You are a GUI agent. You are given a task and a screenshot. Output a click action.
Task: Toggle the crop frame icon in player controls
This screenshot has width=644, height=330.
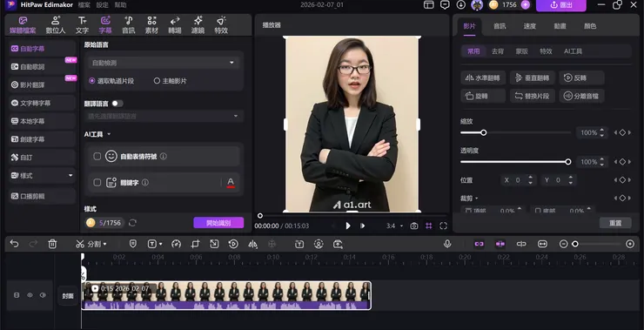point(429,226)
